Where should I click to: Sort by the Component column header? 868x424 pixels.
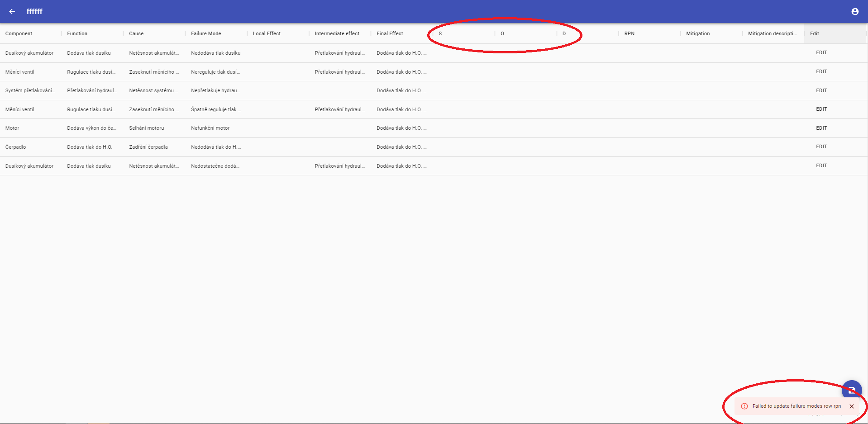(x=19, y=33)
